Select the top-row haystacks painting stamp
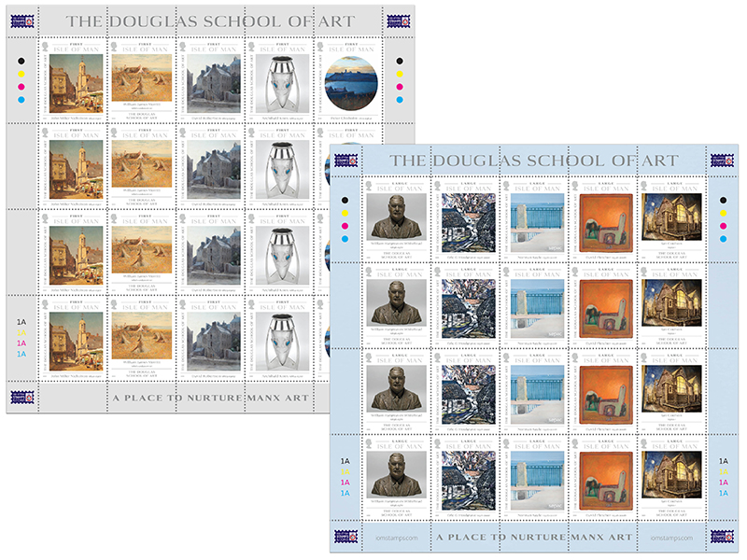Image resolution: width=747 pixels, height=560 pixels. 142,80
